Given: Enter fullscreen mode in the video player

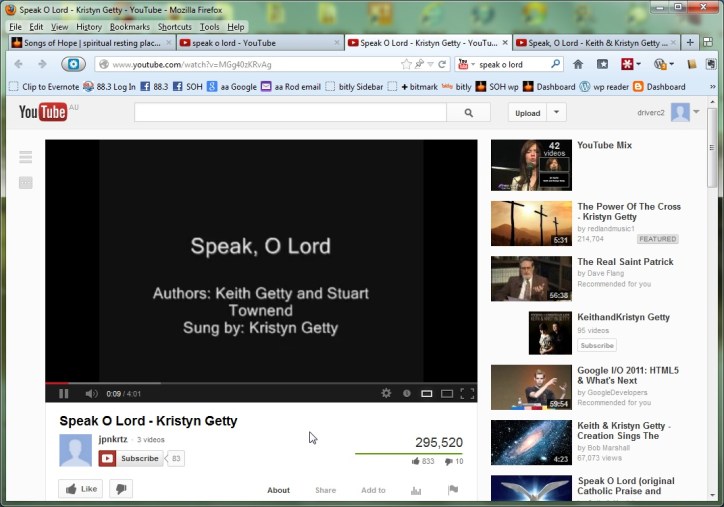Looking at the screenshot, I should pos(466,394).
